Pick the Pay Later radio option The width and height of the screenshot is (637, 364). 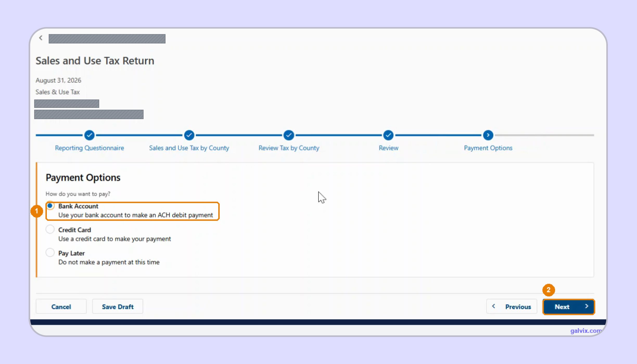50,252
